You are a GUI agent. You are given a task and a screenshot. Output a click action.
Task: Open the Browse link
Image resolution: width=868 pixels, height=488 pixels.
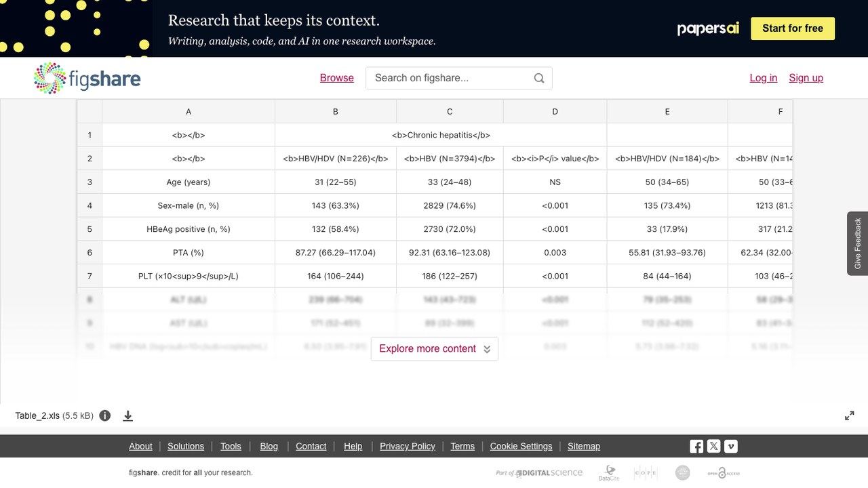pyautogui.click(x=337, y=78)
